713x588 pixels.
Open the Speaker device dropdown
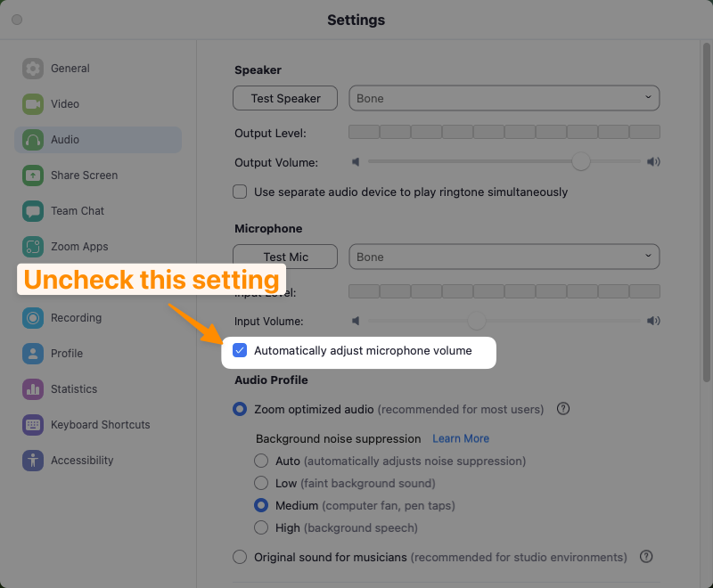(x=504, y=98)
